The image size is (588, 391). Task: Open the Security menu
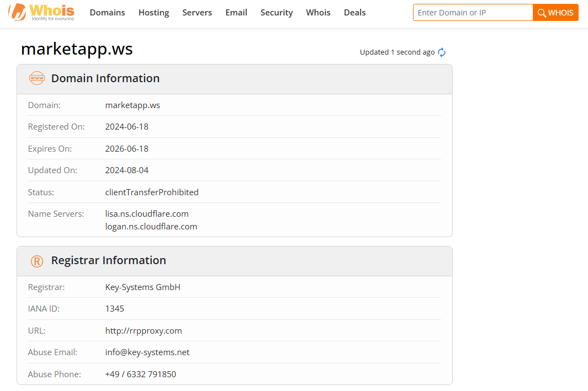[x=277, y=12]
